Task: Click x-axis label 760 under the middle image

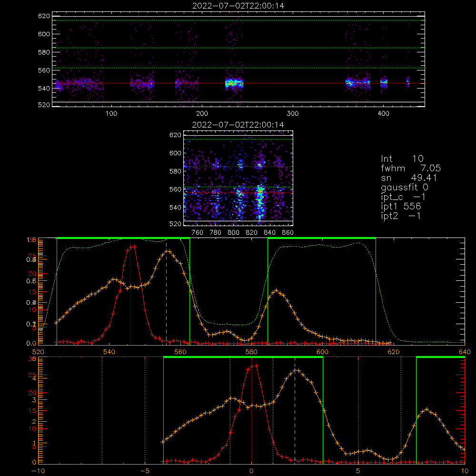Action: 198,233
